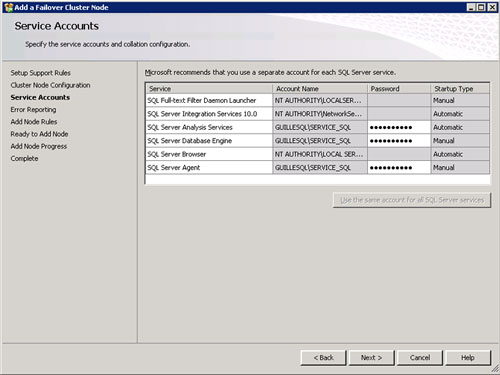Open Help for this page
The image size is (500, 375).
tap(468, 358)
